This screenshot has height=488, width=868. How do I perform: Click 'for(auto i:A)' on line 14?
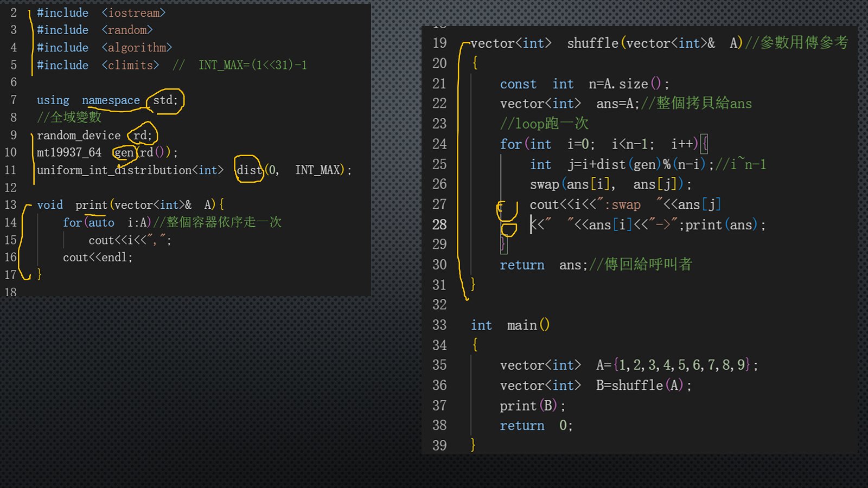[107, 222]
